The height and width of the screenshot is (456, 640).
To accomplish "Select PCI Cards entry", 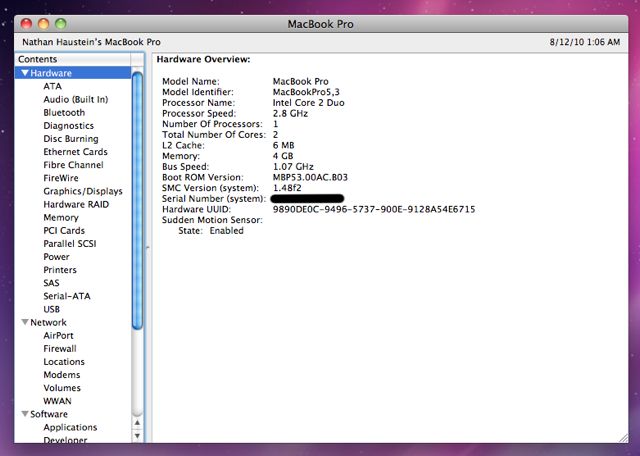I will (64, 231).
